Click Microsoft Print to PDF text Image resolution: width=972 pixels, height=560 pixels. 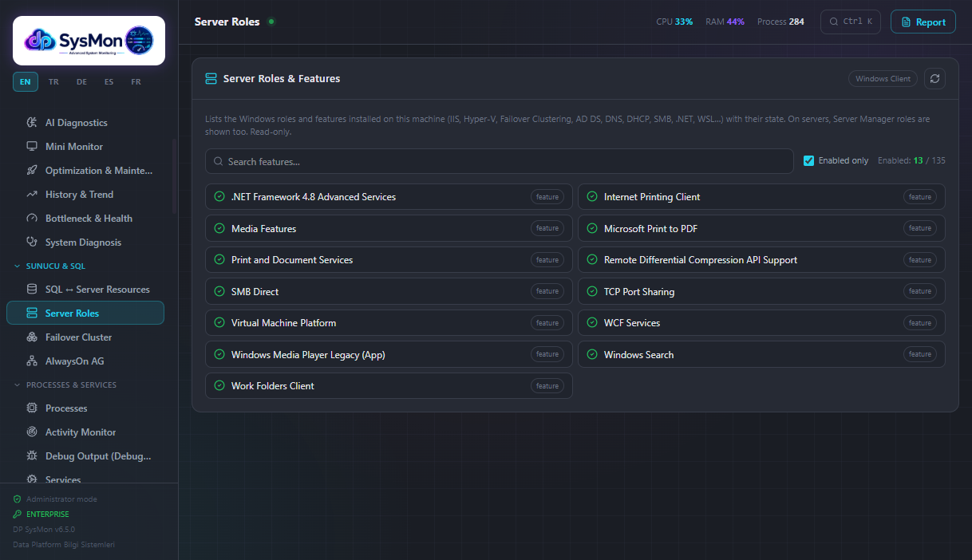[650, 228]
